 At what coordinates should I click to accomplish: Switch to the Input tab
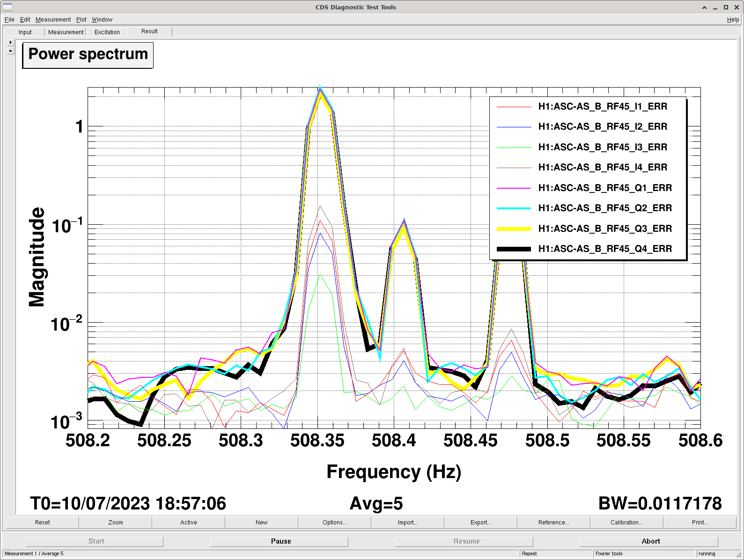25,32
